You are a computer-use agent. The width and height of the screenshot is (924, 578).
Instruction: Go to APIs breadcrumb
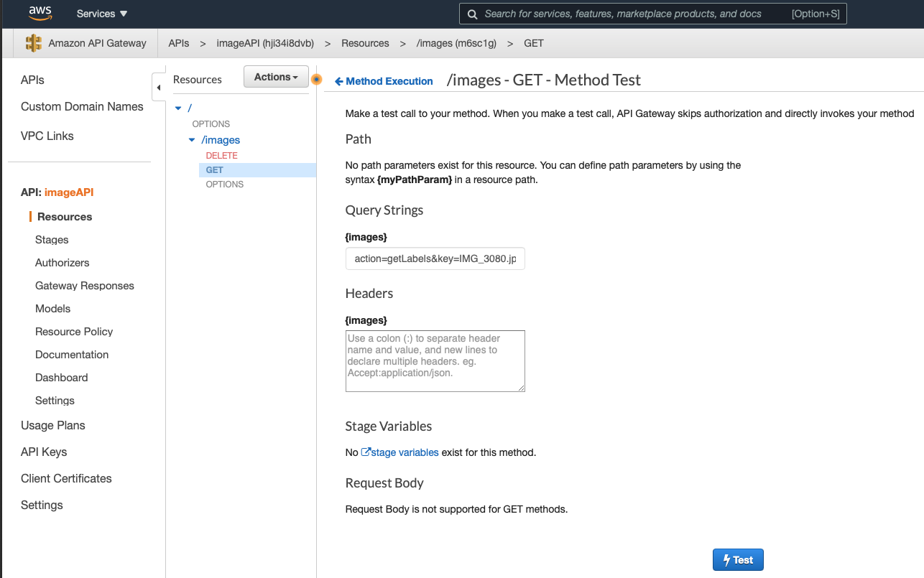pos(179,43)
